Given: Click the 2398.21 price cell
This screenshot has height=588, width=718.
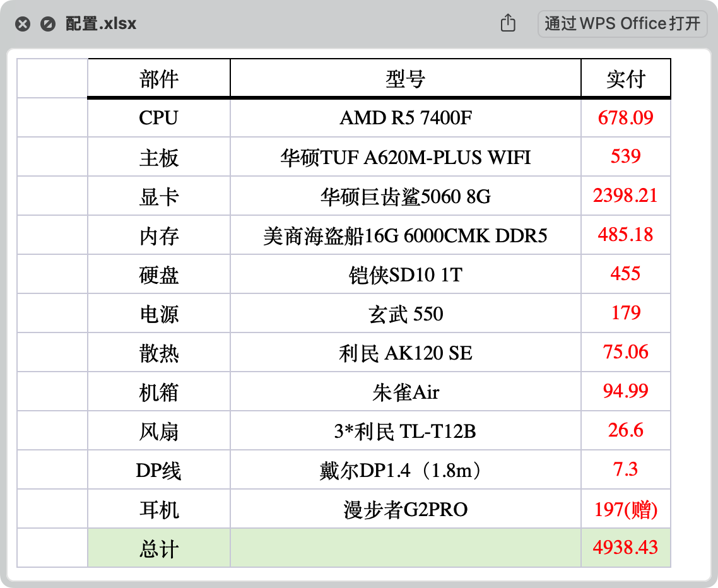Looking at the screenshot, I should [625, 196].
